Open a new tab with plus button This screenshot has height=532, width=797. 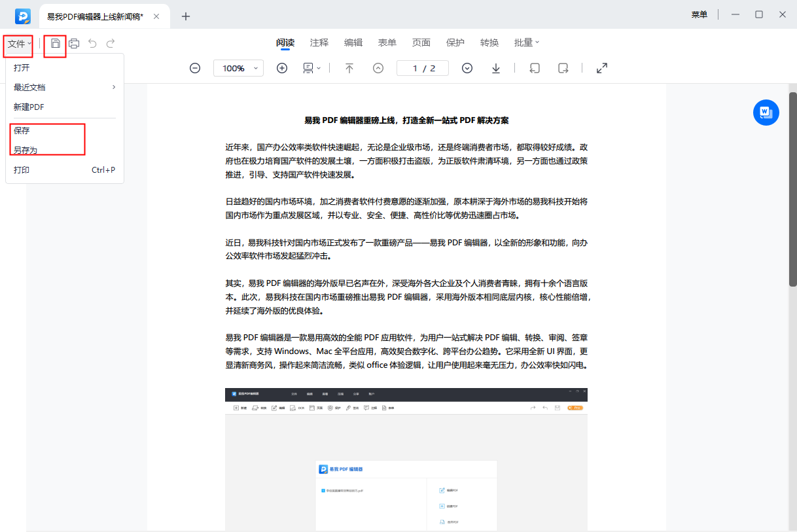click(186, 16)
